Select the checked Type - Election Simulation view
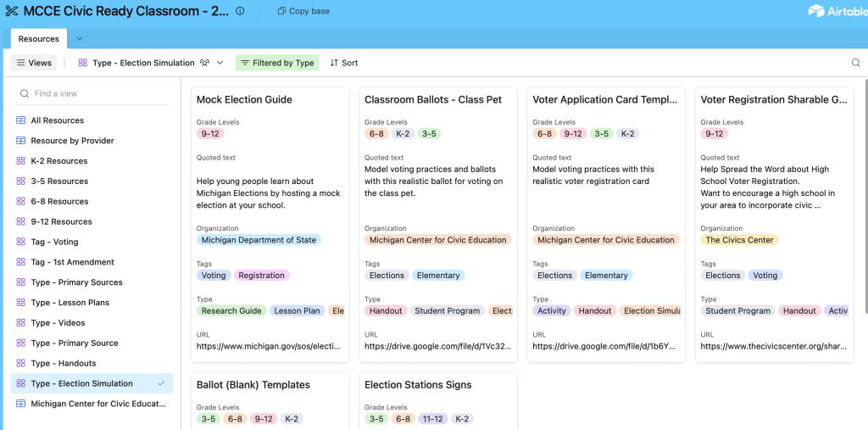The image size is (868, 430). [92, 383]
